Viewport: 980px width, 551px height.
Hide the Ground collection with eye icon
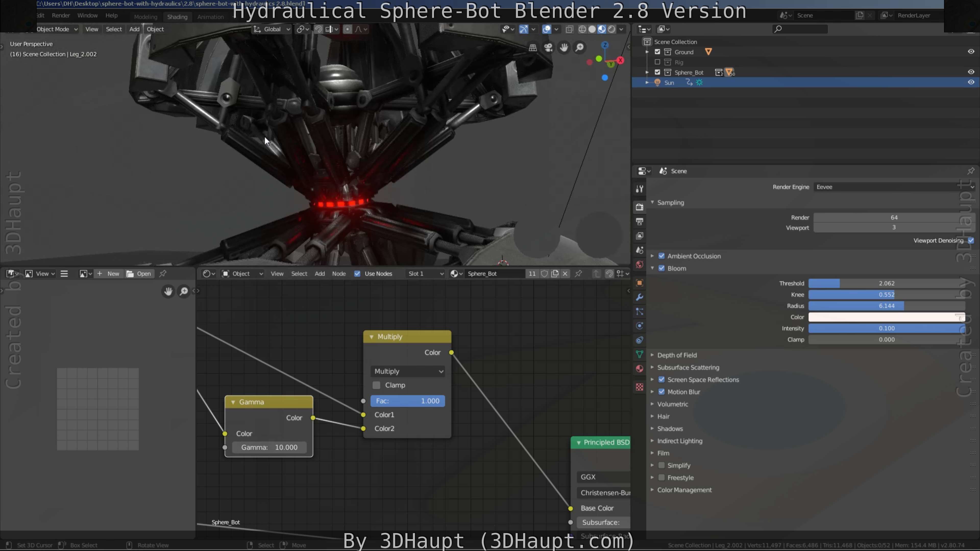point(971,51)
